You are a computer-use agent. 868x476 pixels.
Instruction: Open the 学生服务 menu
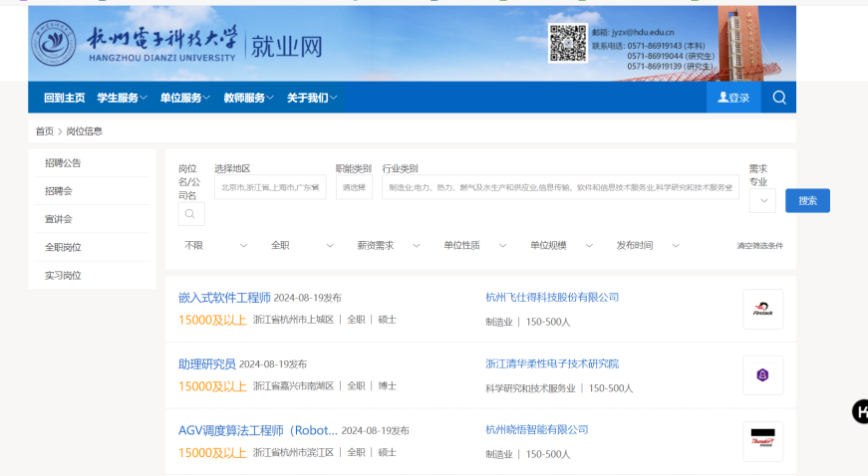point(122,98)
